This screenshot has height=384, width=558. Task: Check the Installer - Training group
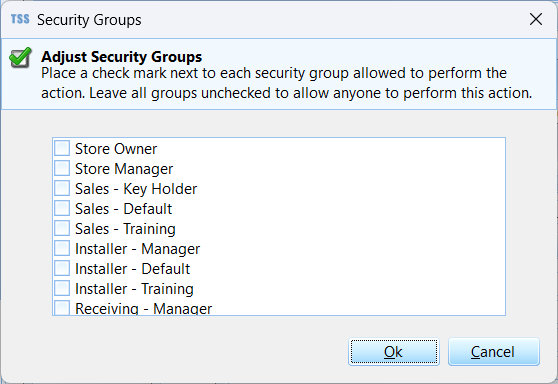click(62, 288)
